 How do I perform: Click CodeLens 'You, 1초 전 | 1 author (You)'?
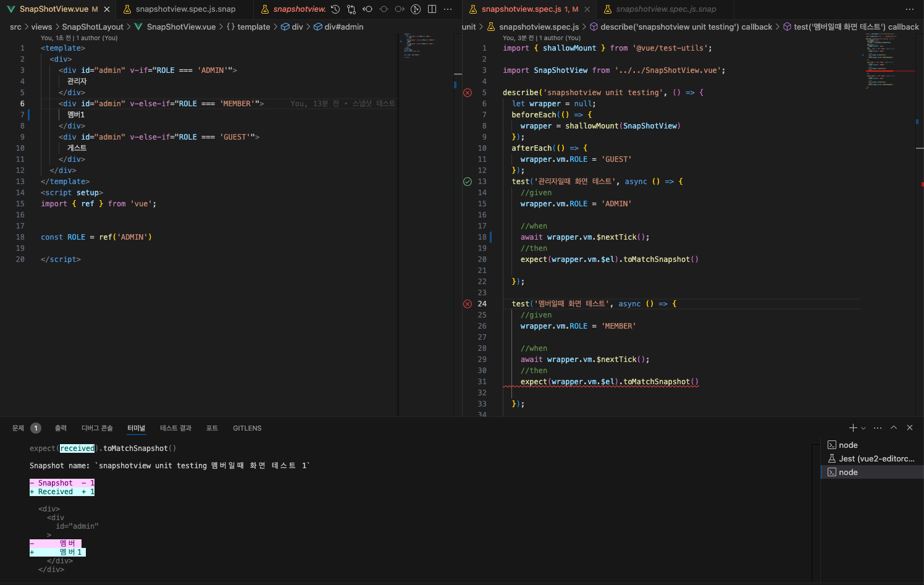[x=79, y=38]
